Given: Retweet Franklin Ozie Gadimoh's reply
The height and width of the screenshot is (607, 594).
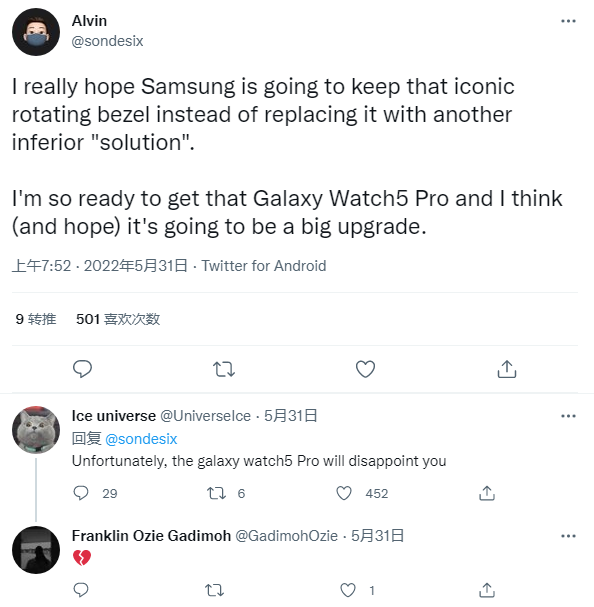Looking at the screenshot, I should (x=214, y=590).
